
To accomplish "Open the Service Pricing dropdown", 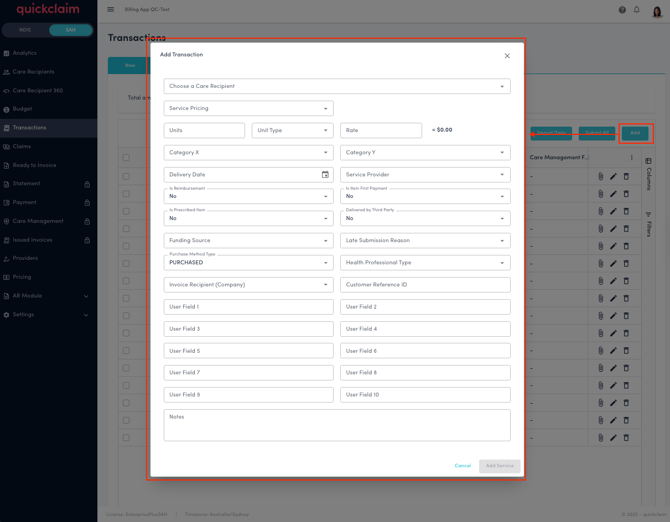I will pos(248,108).
